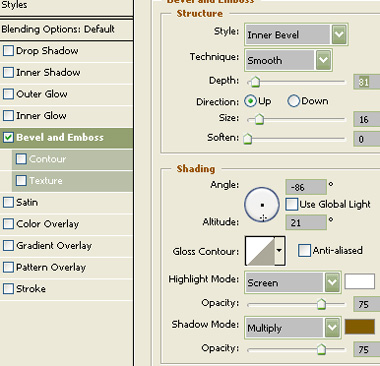The height and width of the screenshot is (366, 380).
Task: Click the Shadow Opacity value field
Action: (x=367, y=349)
